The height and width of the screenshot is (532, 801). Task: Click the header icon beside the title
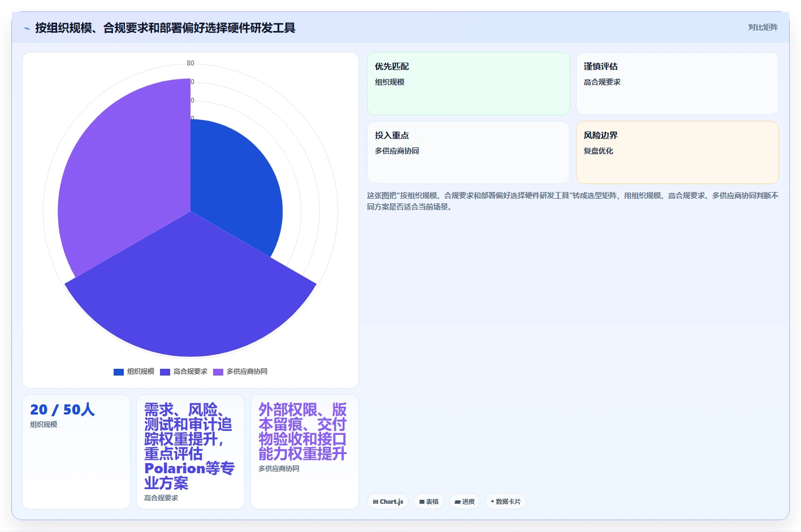point(27,28)
